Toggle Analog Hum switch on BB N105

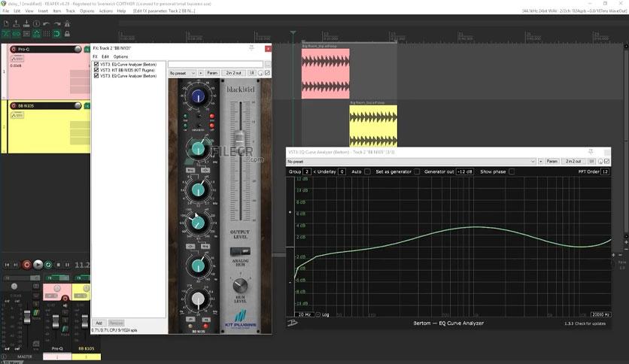click(240, 251)
